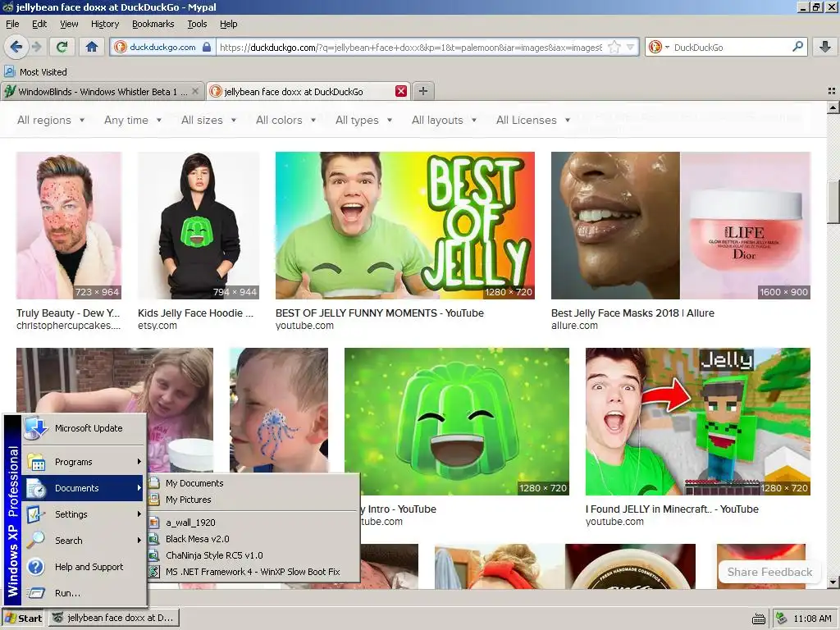Image resolution: width=840 pixels, height=630 pixels.
Task: Go back with the Back arrow button
Action: click(x=16, y=47)
